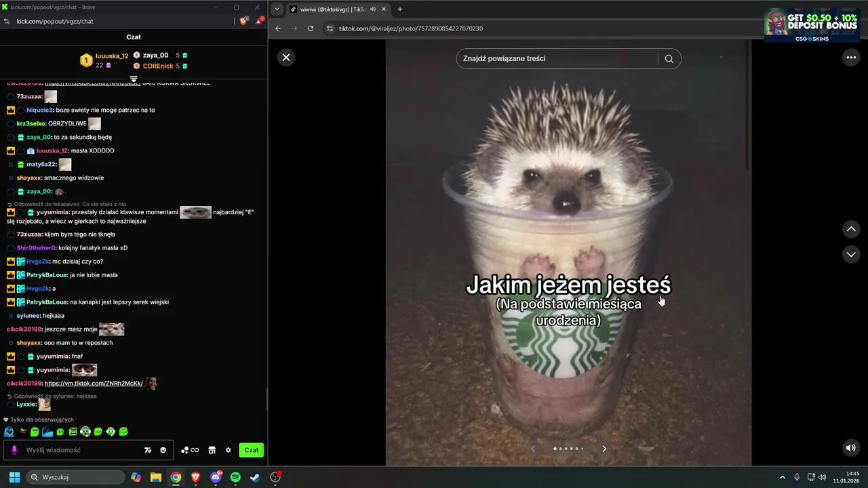Open Discord from the taskbar

pyautogui.click(x=216, y=477)
